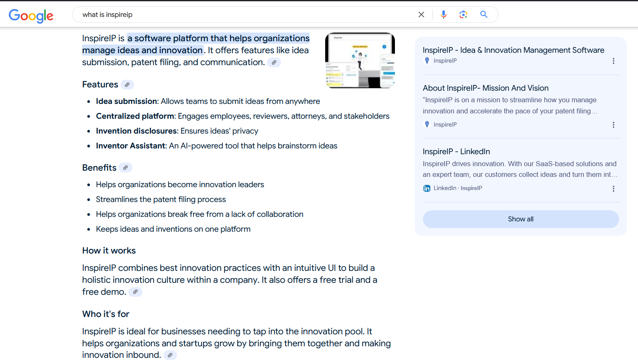Click the Google logo

(31, 15)
